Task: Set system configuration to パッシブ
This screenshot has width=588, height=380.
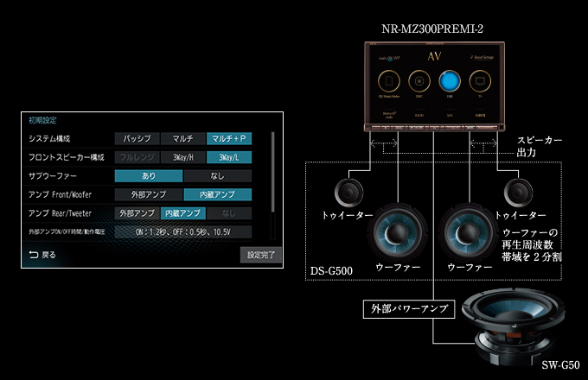Action: tap(137, 138)
